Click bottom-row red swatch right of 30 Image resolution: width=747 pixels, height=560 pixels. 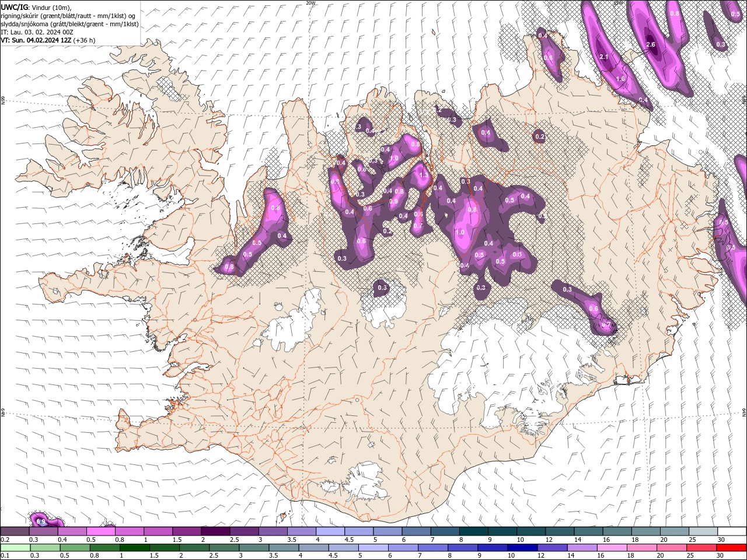731,548
